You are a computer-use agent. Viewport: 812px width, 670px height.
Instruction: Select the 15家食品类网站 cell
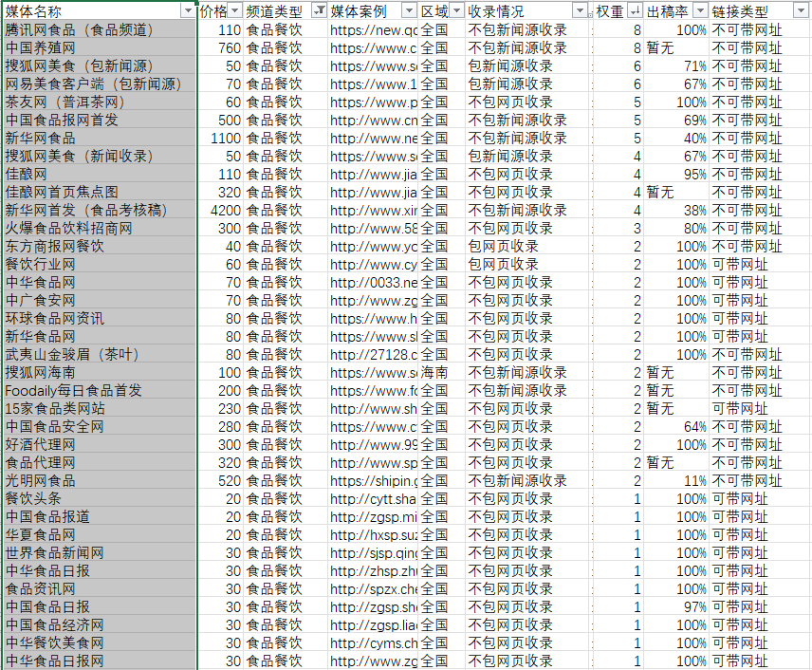coord(100,409)
